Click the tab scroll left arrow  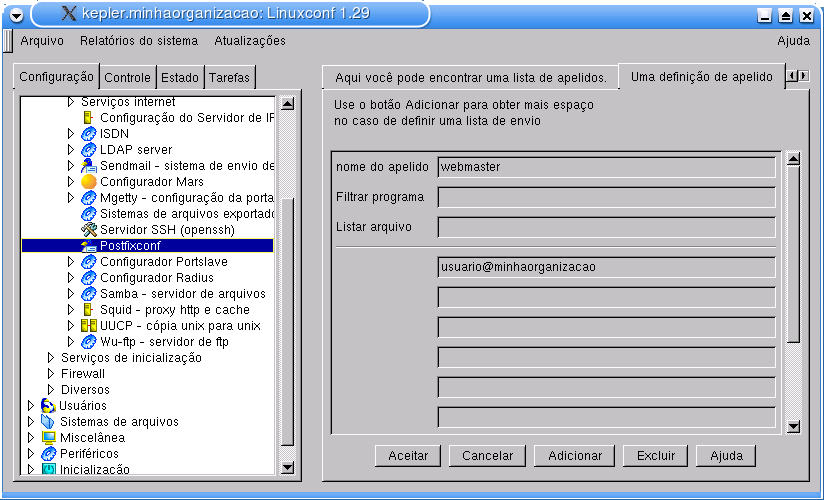(792, 76)
